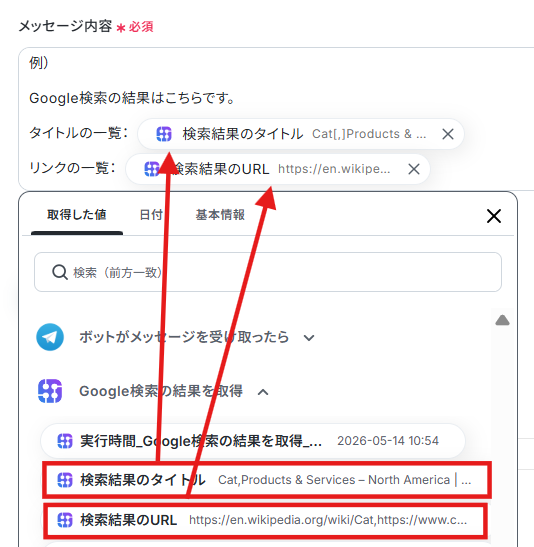Click the scroll-up arrow of the list
The width and height of the screenshot is (534, 547).
coord(502,320)
